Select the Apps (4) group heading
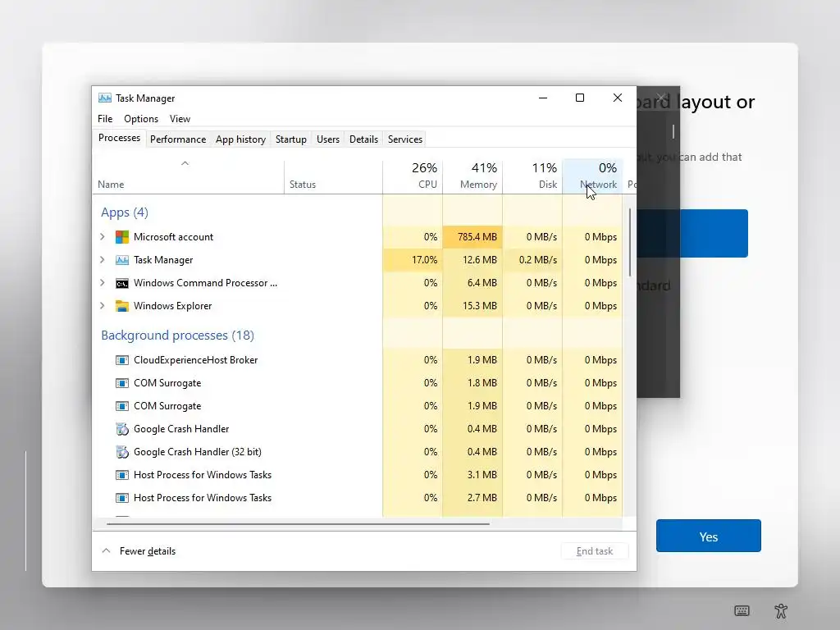 [125, 212]
